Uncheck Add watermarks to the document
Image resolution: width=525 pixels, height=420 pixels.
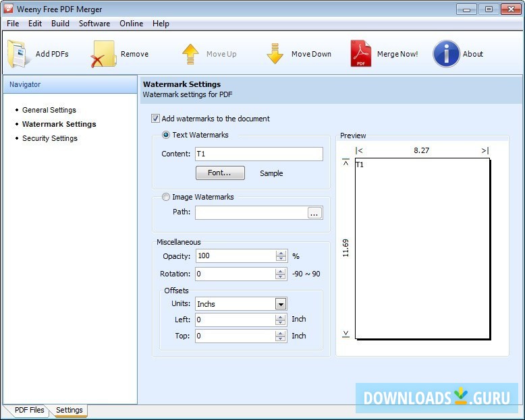(x=156, y=119)
